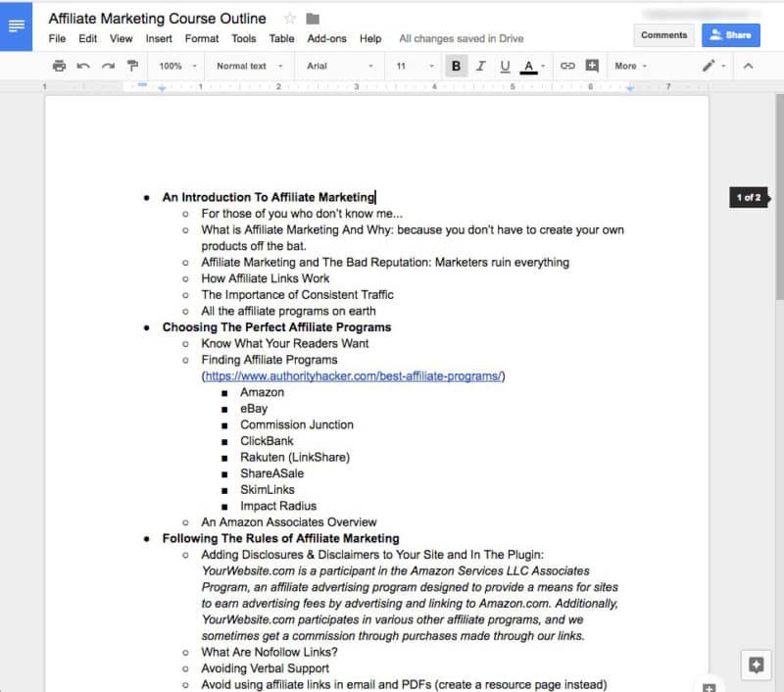
Task: Open the font size 11 dropdown
Action: coord(415,66)
